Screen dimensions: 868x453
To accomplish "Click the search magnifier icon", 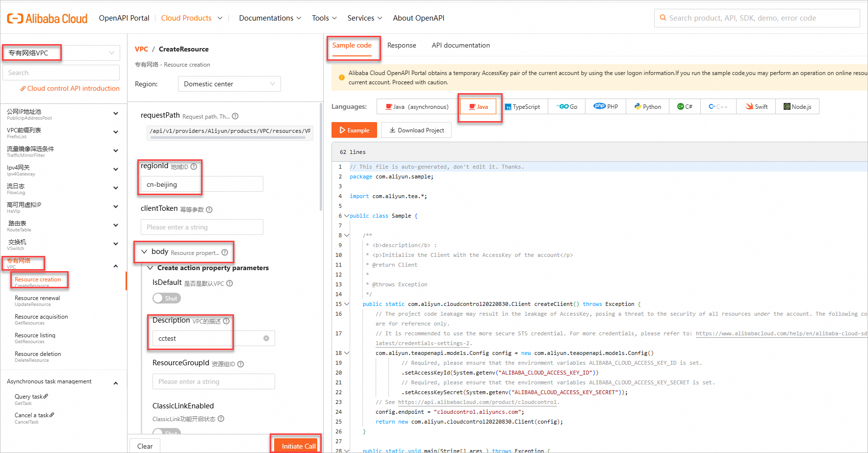I will pyautogui.click(x=663, y=18).
